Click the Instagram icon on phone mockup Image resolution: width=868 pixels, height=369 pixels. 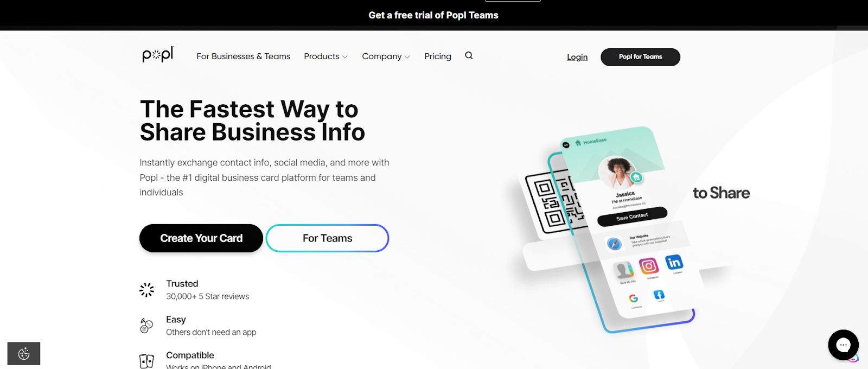(649, 266)
